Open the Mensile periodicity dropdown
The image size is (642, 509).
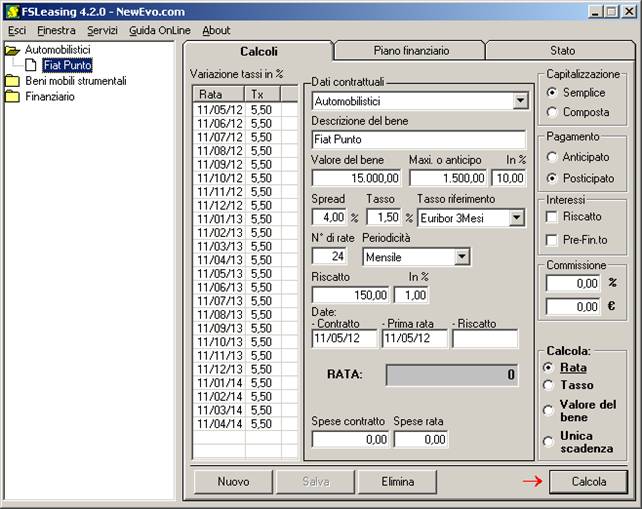[462, 257]
